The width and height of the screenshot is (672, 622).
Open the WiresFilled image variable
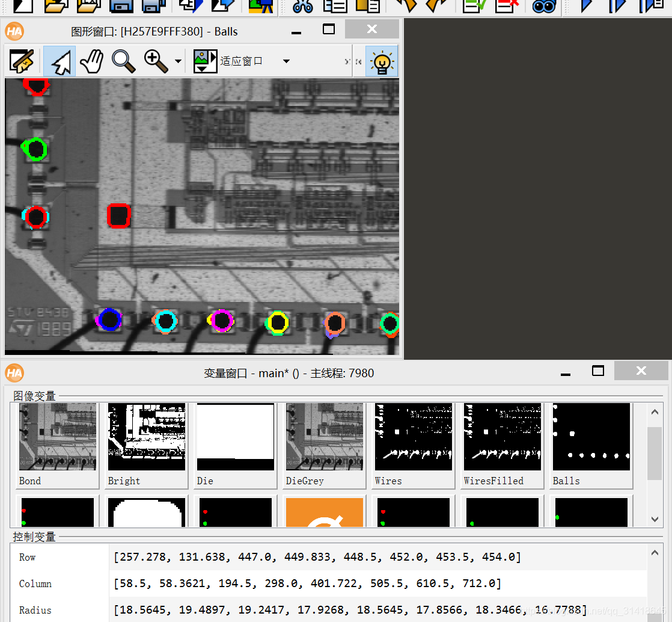click(501, 437)
